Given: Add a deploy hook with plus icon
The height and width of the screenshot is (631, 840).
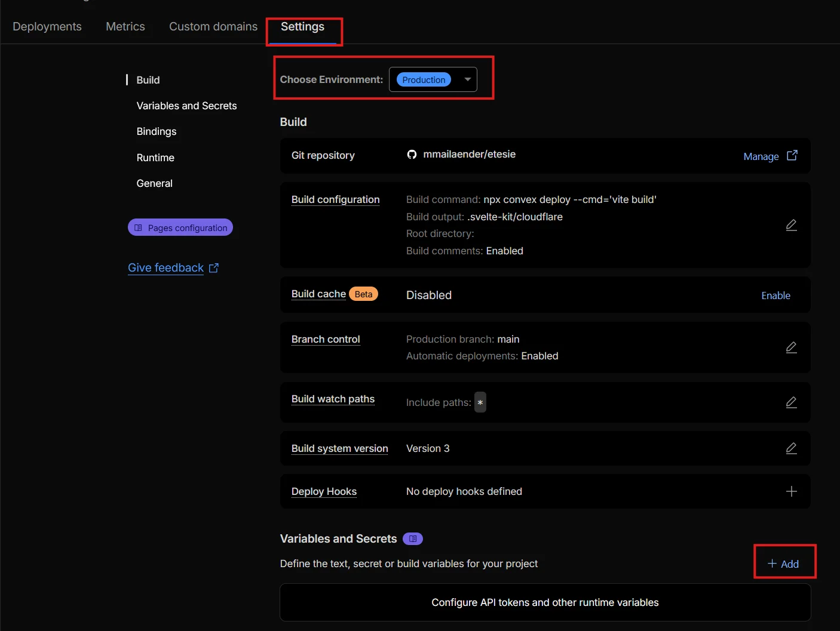Looking at the screenshot, I should point(792,491).
